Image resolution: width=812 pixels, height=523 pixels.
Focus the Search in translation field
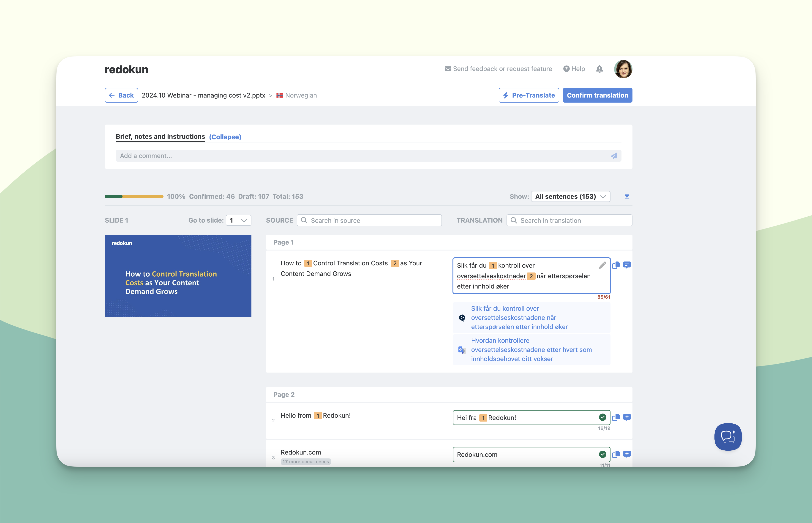(569, 220)
